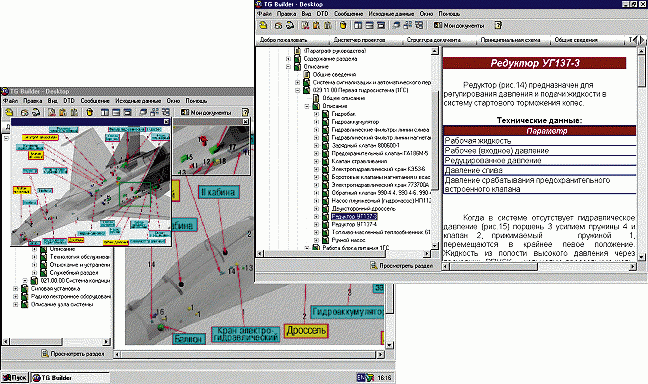Click the horizontal split layout icon in front window toolbar
Image resolution: width=648 pixels, height=384 pixels.
[x=369, y=25]
